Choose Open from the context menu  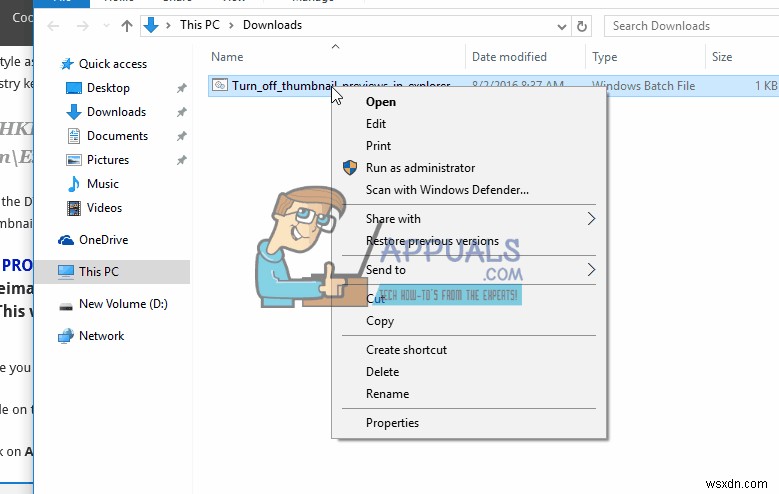[x=381, y=102]
